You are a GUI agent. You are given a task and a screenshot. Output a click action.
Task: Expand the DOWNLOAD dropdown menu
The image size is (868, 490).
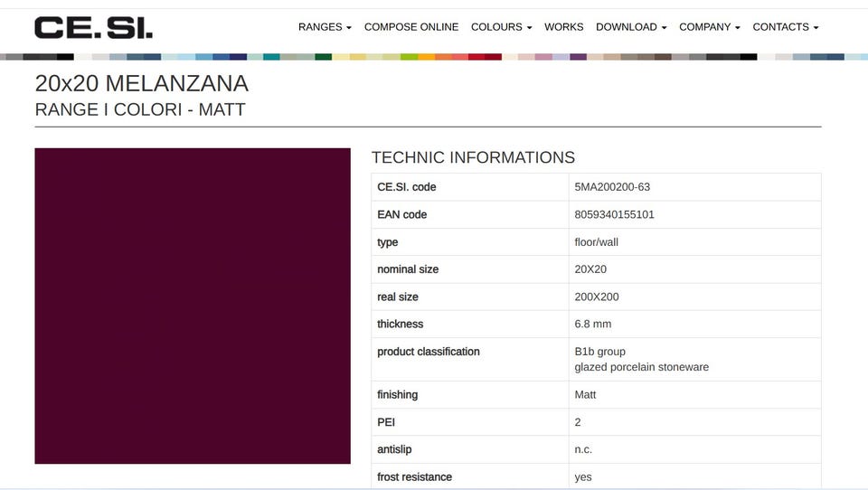[631, 27]
